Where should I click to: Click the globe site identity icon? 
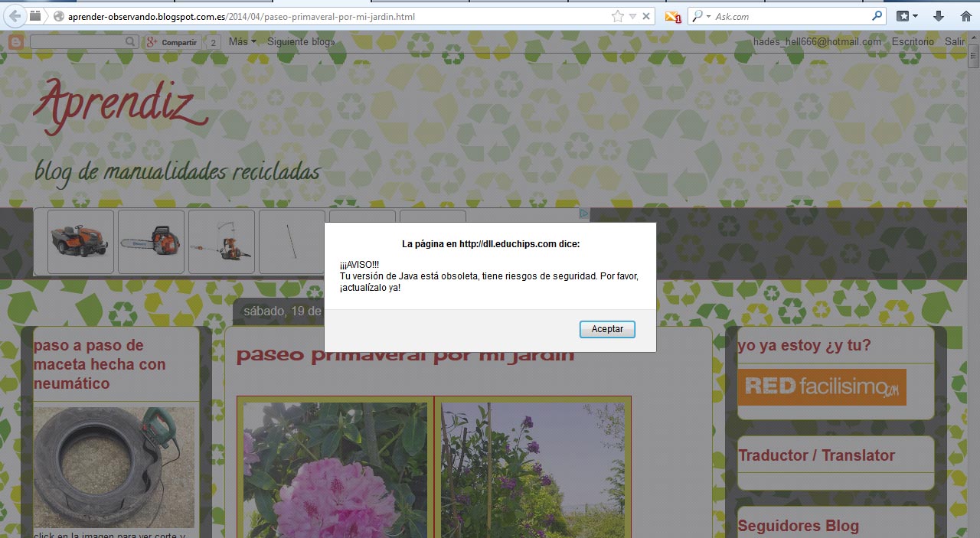click(x=59, y=16)
